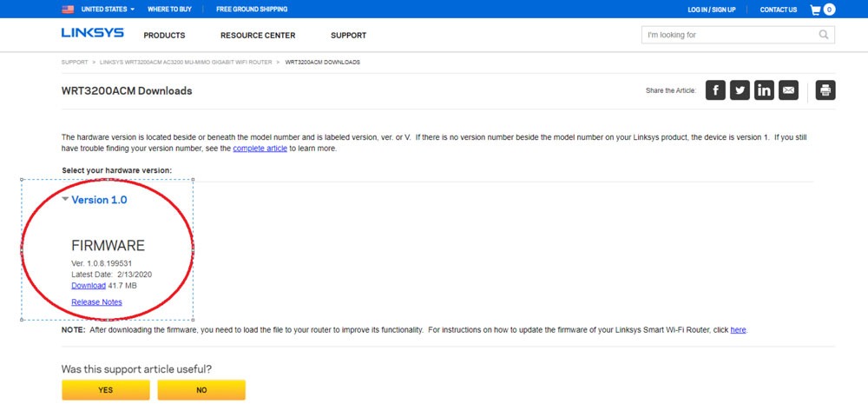Click the FIRMWARE heading
This screenshot has width=868, height=404.
click(108, 246)
